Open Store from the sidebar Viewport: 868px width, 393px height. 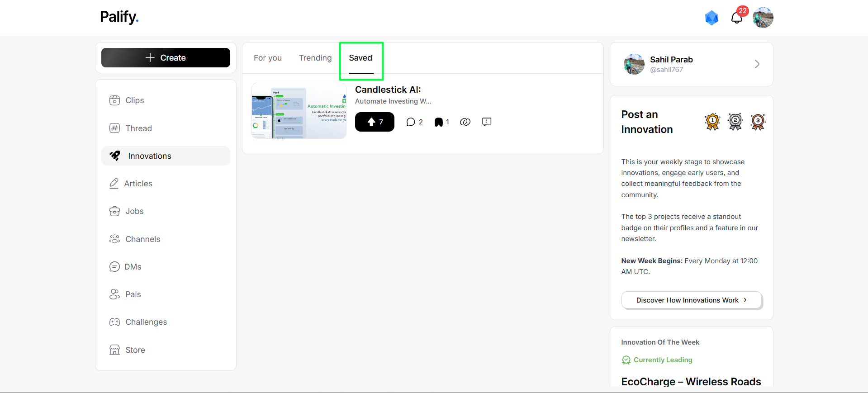(x=166, y=350)
